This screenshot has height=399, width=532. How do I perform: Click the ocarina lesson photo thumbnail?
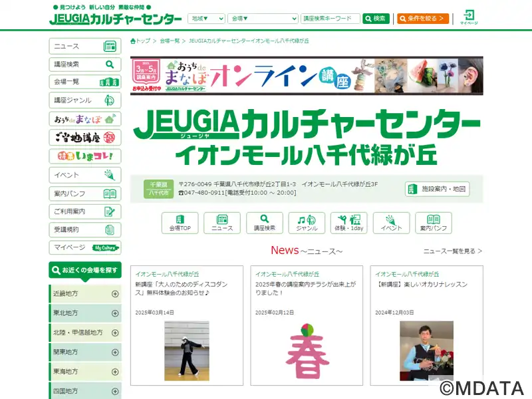[426, 351]
